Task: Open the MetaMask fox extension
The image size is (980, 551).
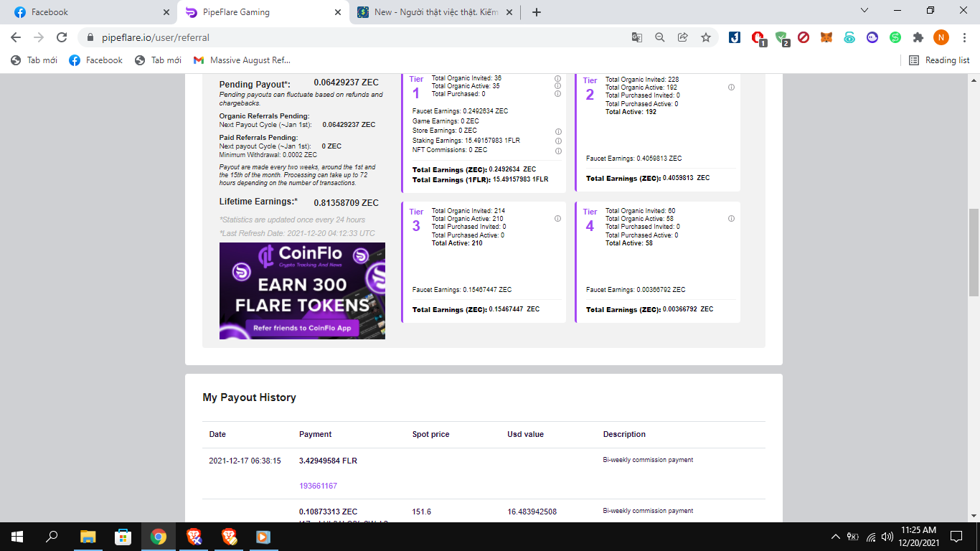Action: [826, 37]
